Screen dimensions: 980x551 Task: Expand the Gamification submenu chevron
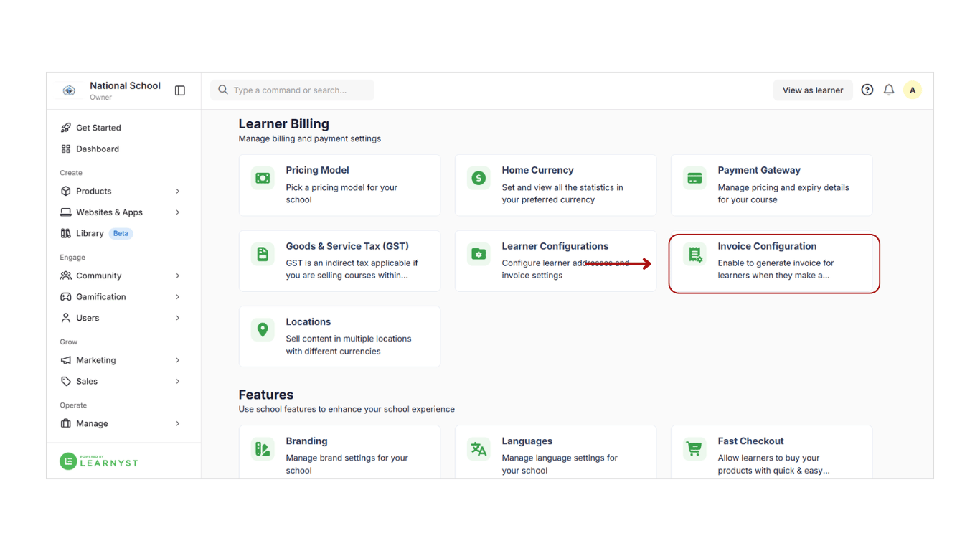coord(178,297)
